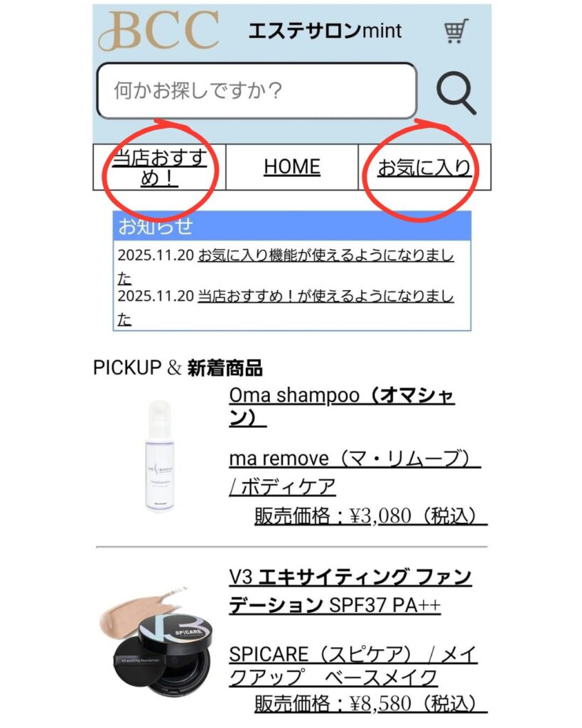Open the shopping cart icon
Viewport: 582px width, 728px height.
(456, 31)
